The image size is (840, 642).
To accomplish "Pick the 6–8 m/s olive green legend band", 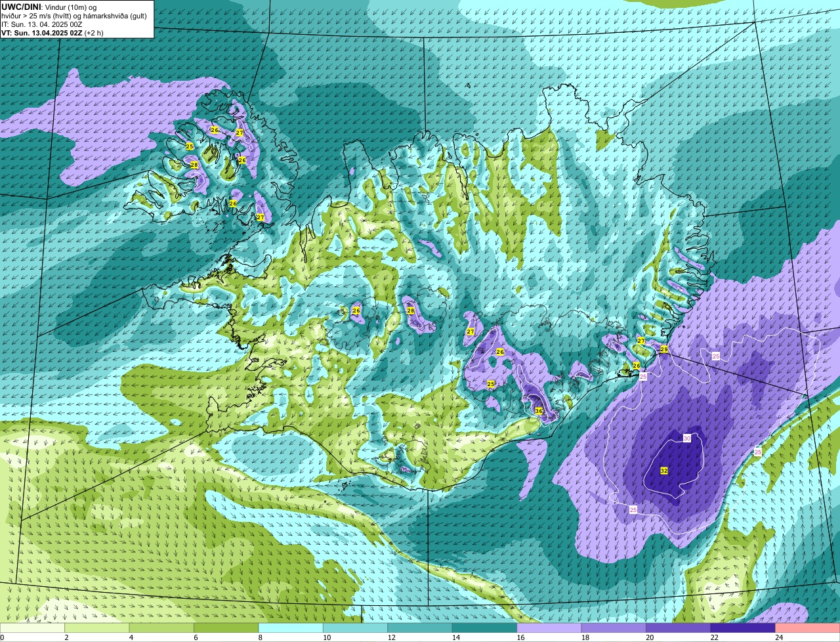I will click(227, 628).
